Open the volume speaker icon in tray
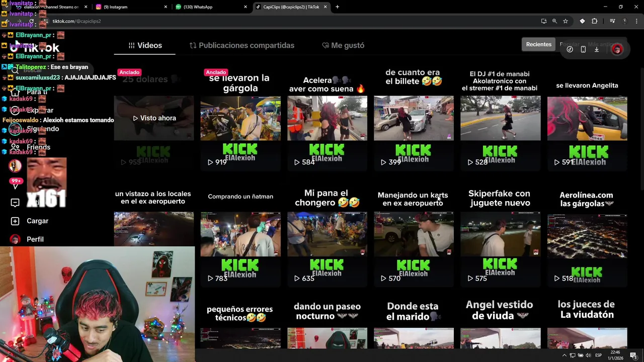 pyautogui.click(x=588, y=355)
